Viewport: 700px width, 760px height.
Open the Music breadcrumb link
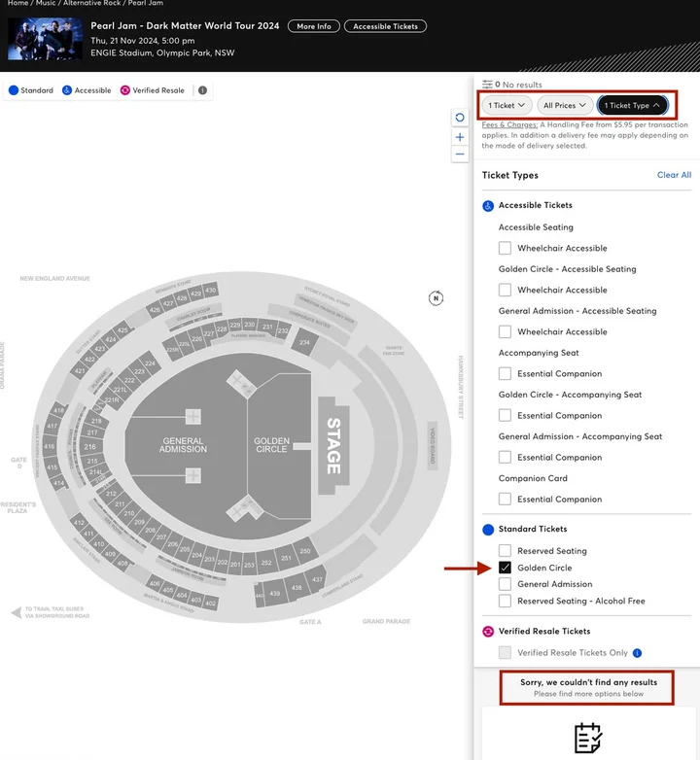pos(46,4)
